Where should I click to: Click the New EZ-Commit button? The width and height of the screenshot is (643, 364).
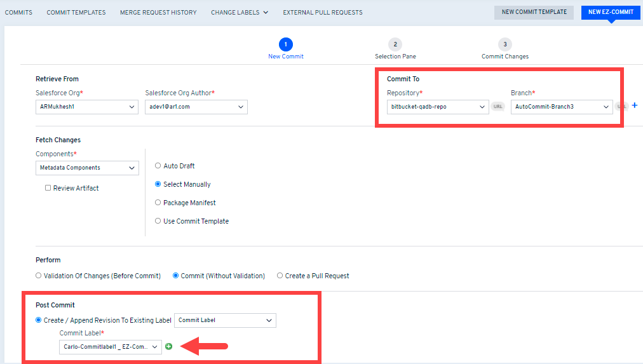(610, 12)
